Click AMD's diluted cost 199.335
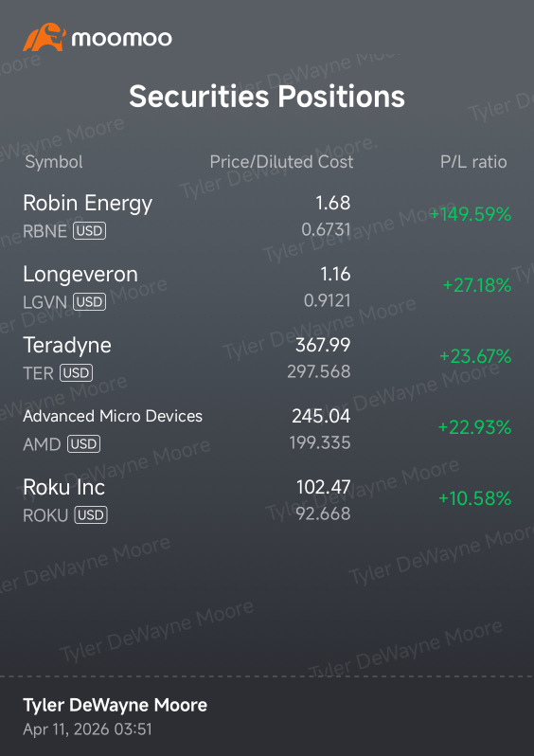Viewport: 534px width, 756px height. (x=319, y=442)
